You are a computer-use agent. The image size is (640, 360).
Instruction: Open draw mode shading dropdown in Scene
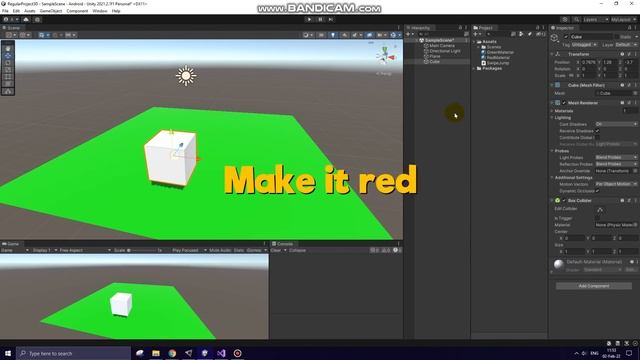[308, 35]
